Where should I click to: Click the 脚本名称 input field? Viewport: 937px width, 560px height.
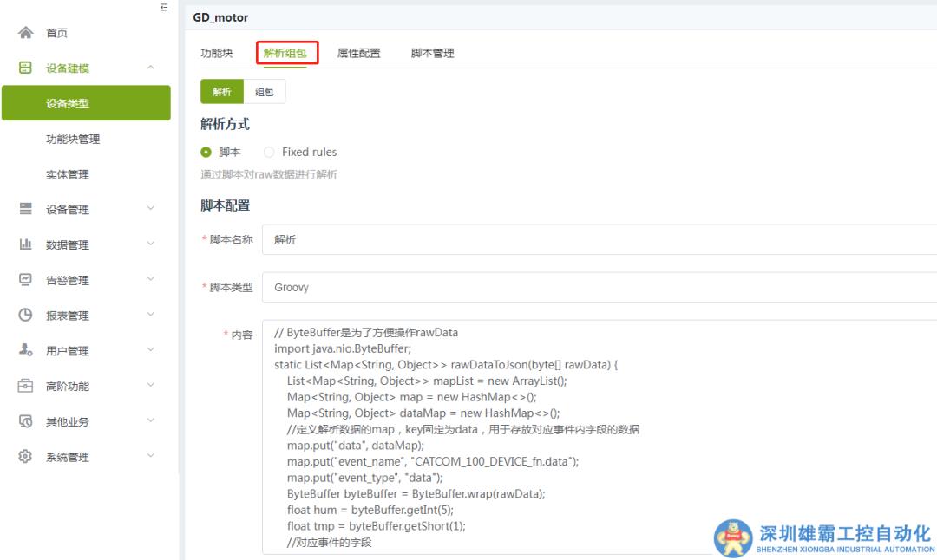(x=599, y=239)
